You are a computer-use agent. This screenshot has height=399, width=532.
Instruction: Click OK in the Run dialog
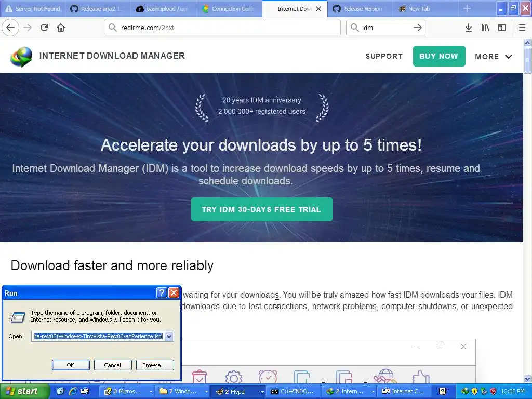(71, 365)
